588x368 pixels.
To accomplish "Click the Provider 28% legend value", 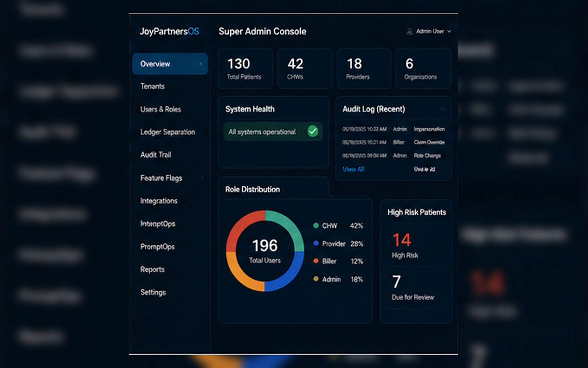I will pos(356,244).
